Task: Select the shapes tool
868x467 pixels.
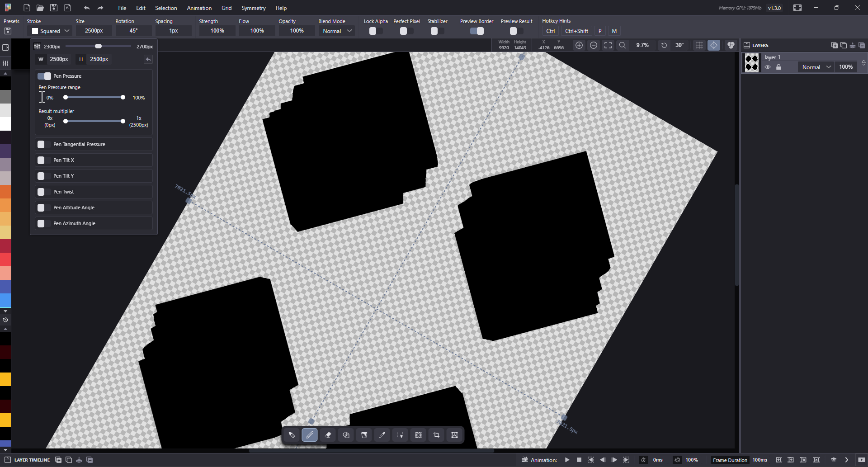Action: [x=346, y=435]
